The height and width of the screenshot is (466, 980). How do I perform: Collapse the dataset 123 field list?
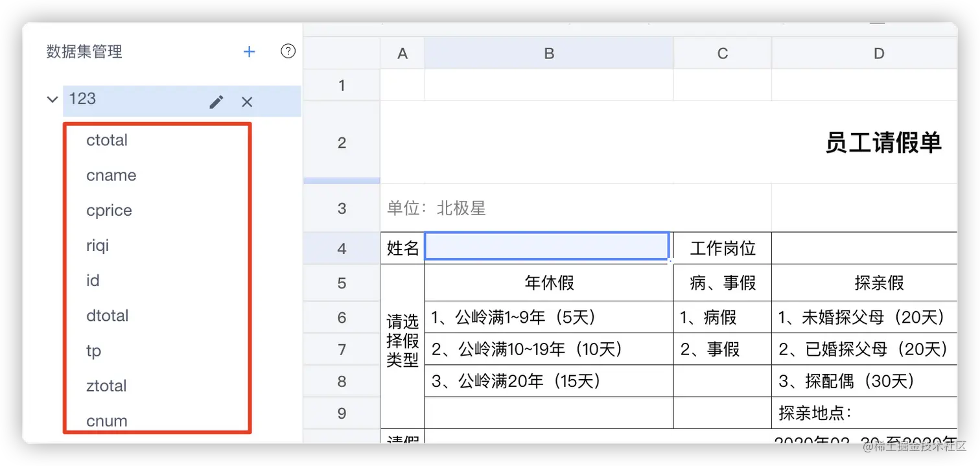[x=52, y=99]
